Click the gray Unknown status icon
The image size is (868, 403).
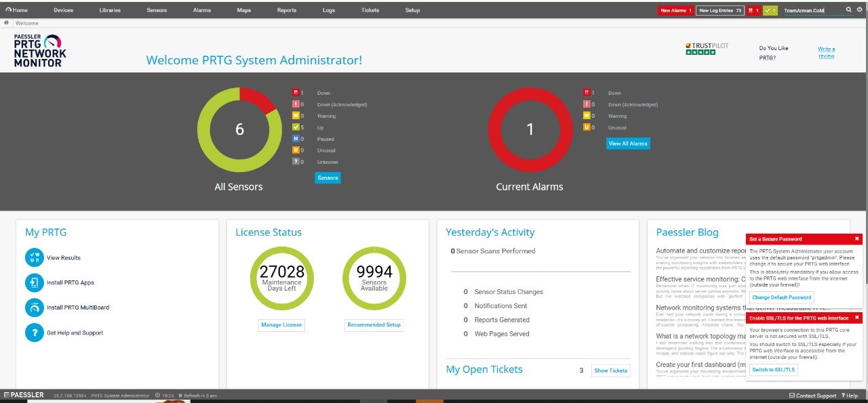[x=296, y=162]
